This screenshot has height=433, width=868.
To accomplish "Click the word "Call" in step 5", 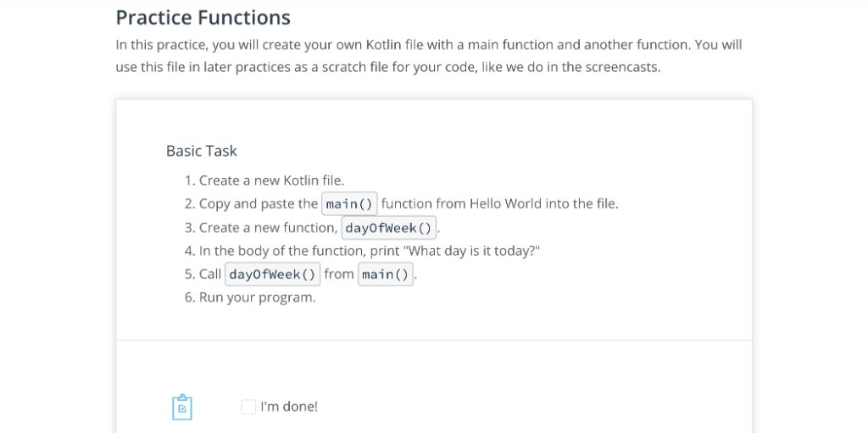I will pos(210,275).
